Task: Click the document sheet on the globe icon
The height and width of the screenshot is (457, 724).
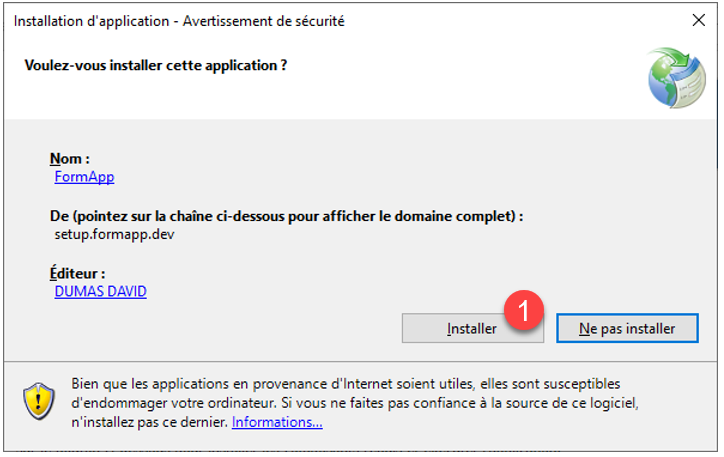Action: tap(690, 84)
